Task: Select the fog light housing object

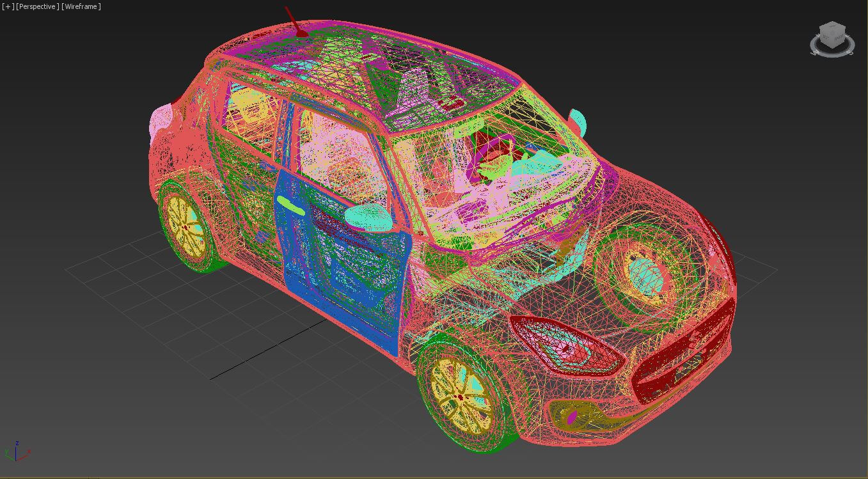Action: coord(572,416)
